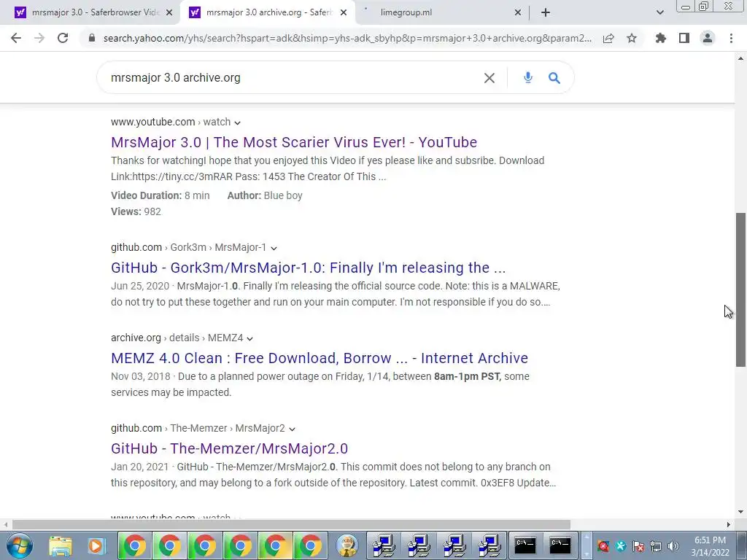Click the 'Author: Blue boy' text
Image resolution: width=747 pixels, height=560 pixels.
[x=265, y=195]
